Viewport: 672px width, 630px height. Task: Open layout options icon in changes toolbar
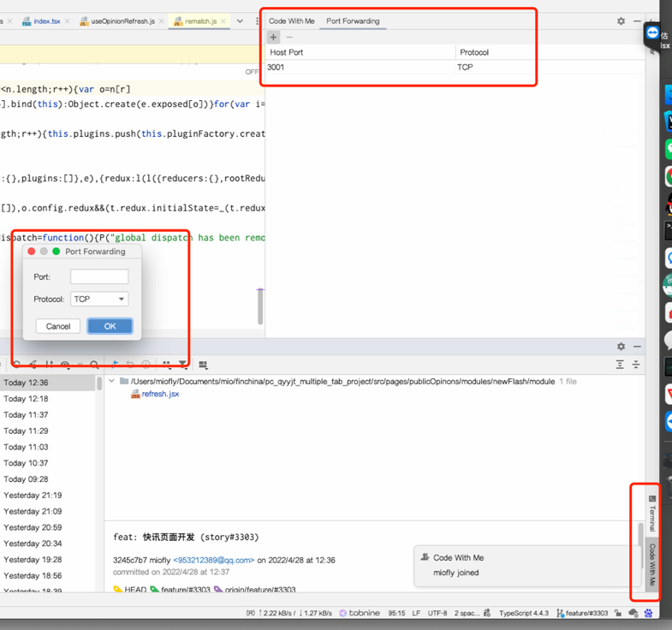pos(203,365)
